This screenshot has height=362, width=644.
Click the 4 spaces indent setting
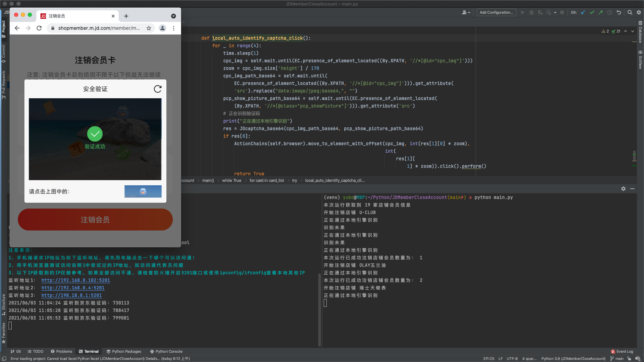tap(529, 359)
